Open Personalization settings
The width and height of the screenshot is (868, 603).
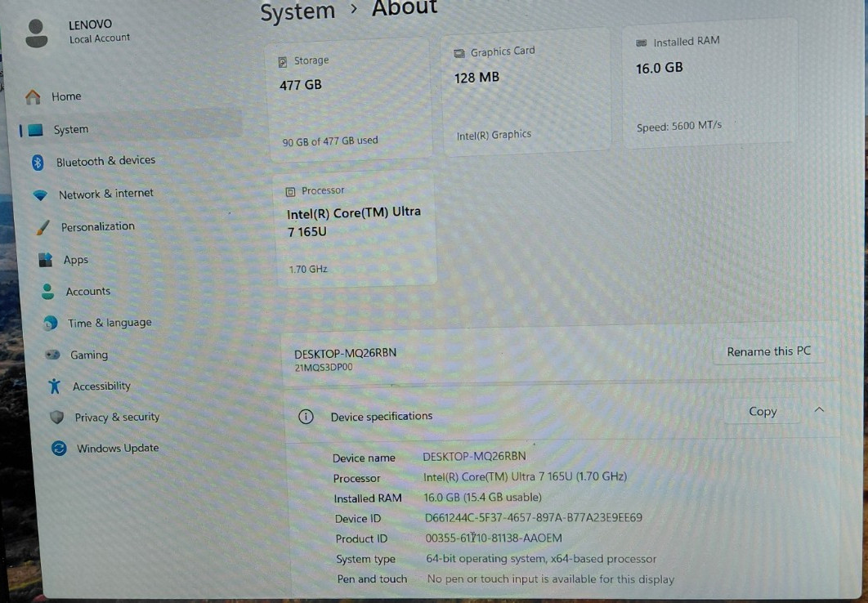pos(98,226)
